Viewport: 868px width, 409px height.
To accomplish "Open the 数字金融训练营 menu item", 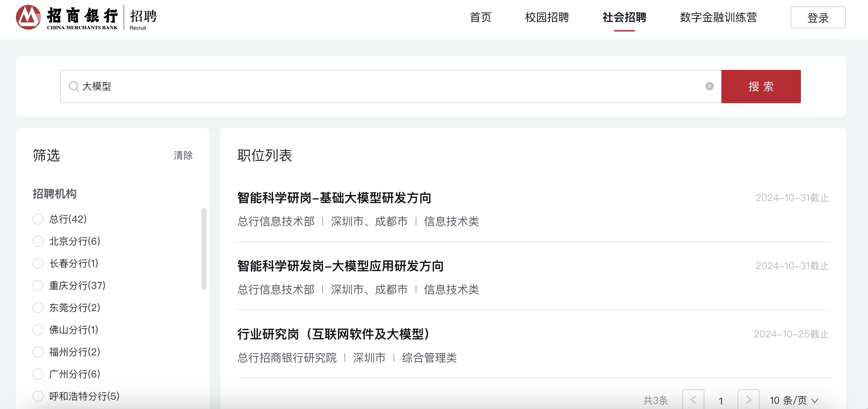I will click(718, 17).
